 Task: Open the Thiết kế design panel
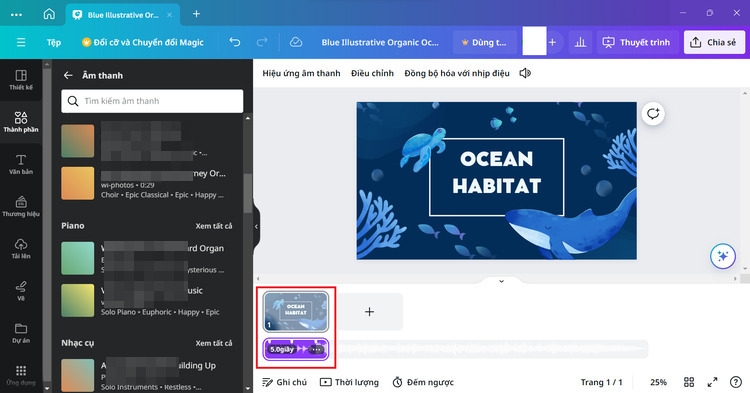click(x=21, y=80)
